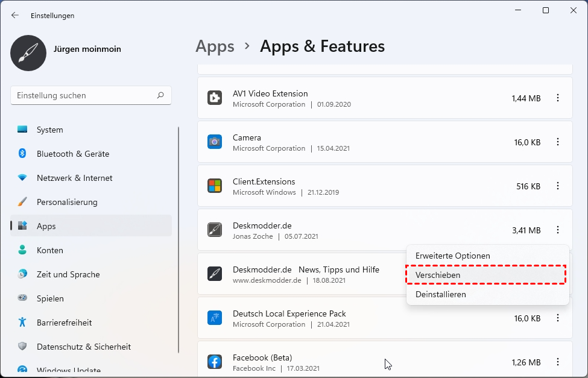This screenshot has height=378, width=588.
Task: Click the Einstellung suchen search field
Action: pos(84,95)
